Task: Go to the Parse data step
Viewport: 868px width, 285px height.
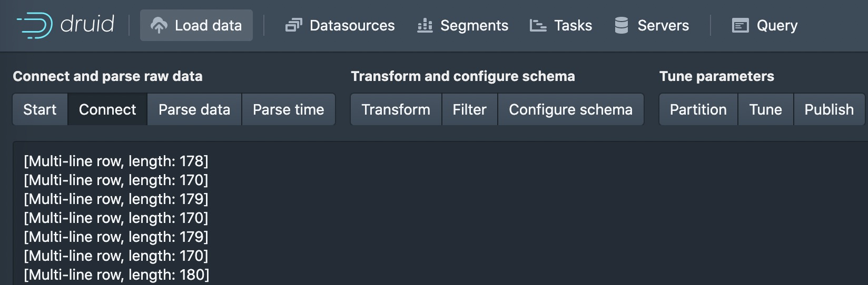Action: point(194,109)
